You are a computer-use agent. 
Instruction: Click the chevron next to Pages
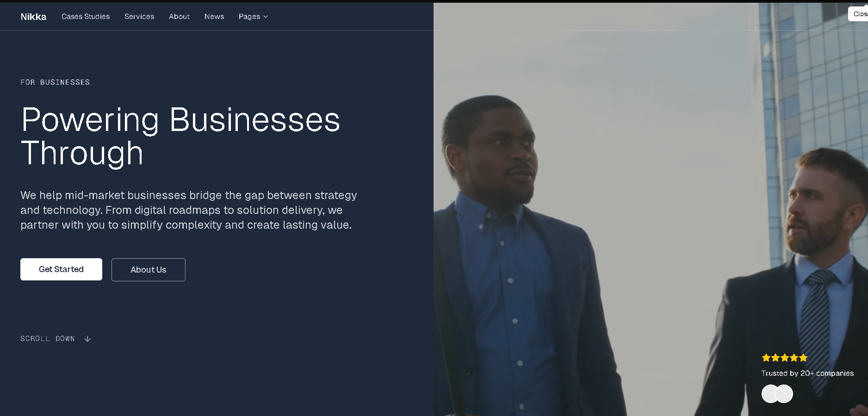(266, 17)
